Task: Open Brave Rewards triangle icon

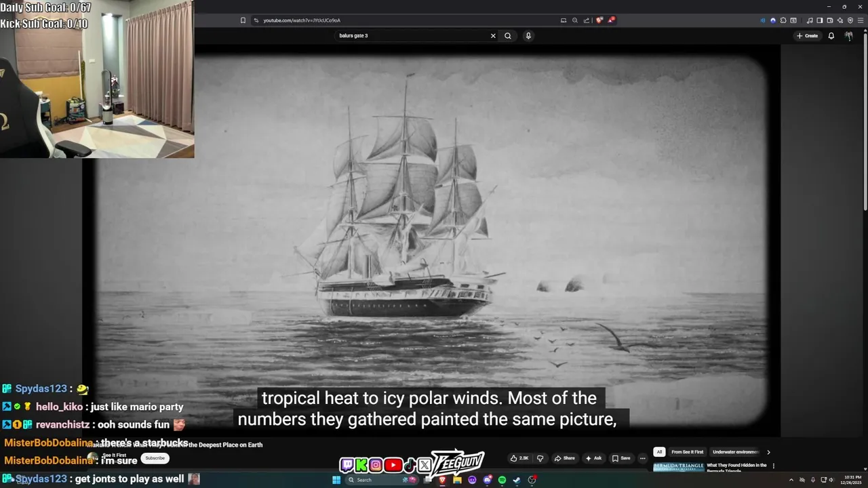Action: 612,20
